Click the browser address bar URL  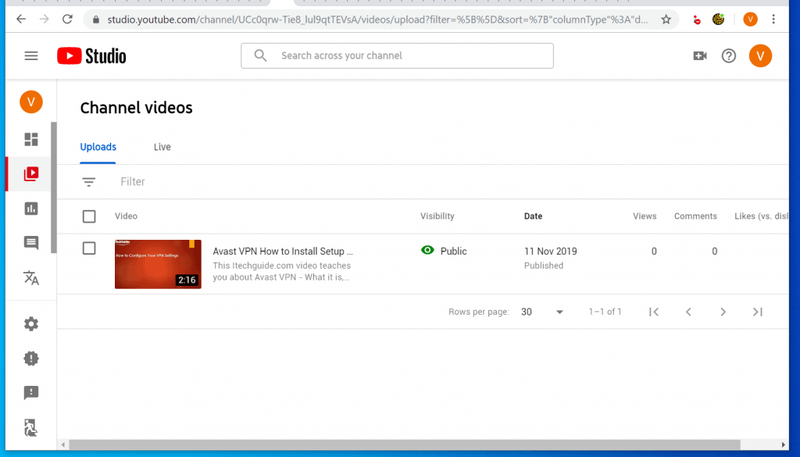pos(378,20)
